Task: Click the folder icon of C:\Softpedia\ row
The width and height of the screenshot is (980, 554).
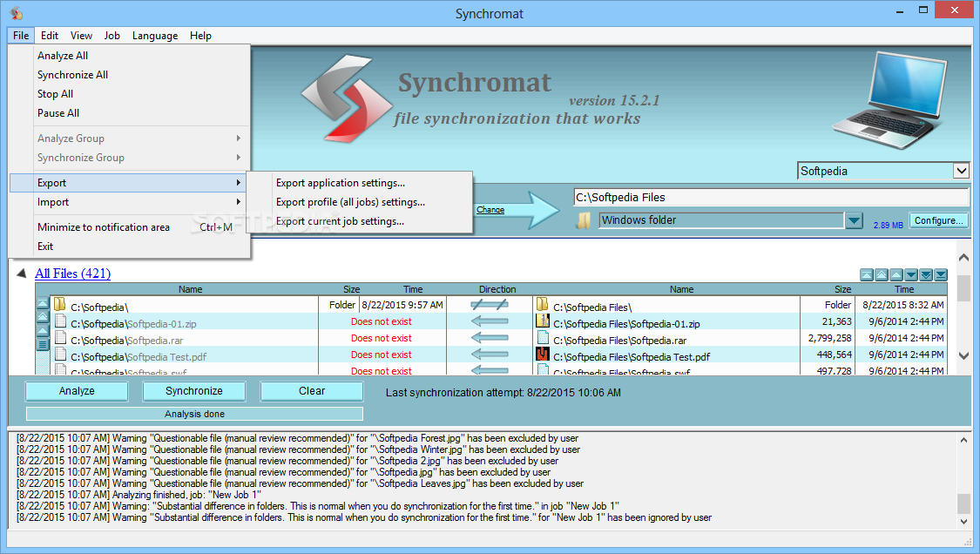Action: click(60, 305)
